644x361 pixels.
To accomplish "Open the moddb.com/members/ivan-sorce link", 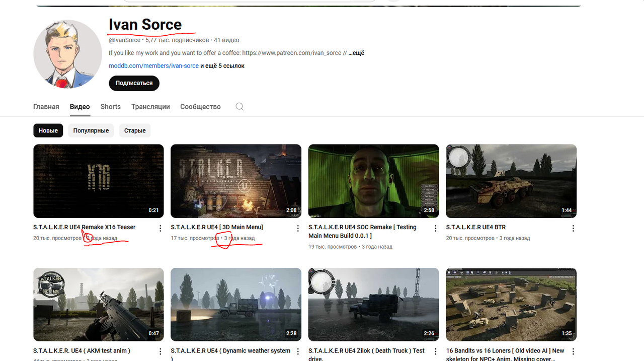I will (153, 66).
